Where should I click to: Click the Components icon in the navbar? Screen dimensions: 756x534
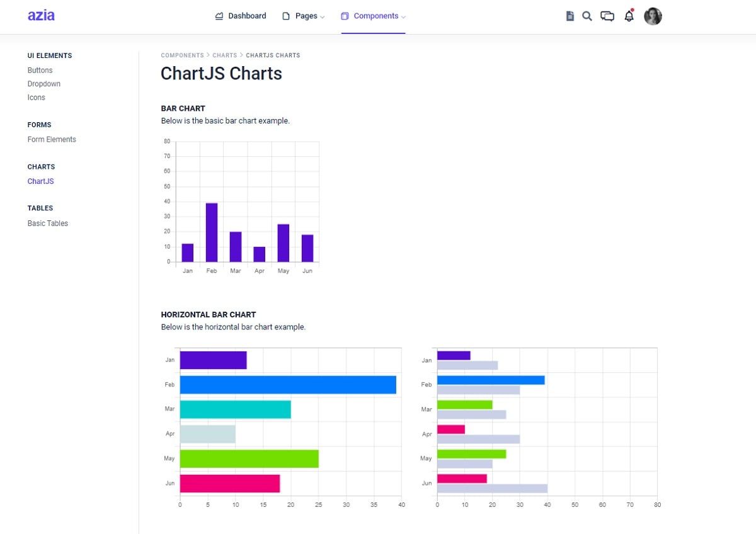(x=344, y=16)
